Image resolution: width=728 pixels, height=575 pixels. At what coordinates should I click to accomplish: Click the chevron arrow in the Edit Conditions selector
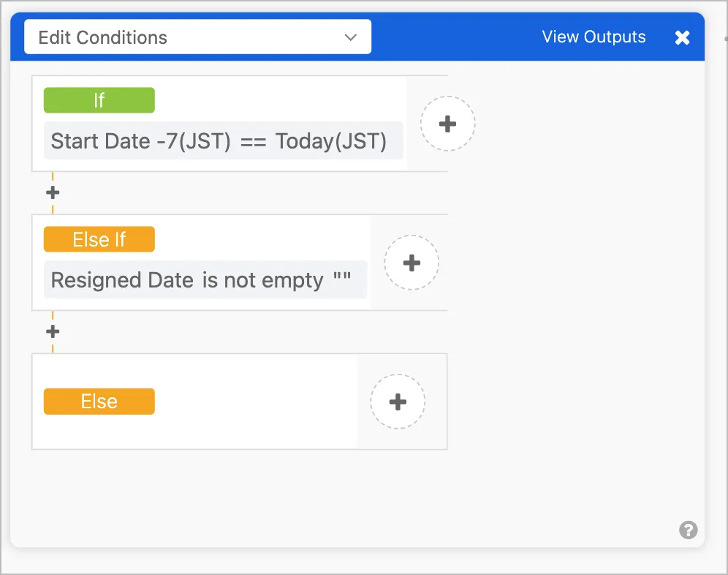[x=351, y=37]
